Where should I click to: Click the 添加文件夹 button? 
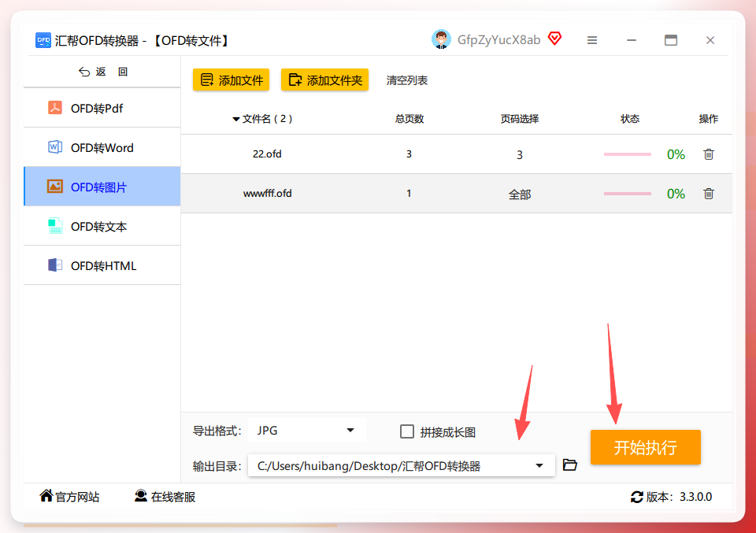tap(325, 80)
